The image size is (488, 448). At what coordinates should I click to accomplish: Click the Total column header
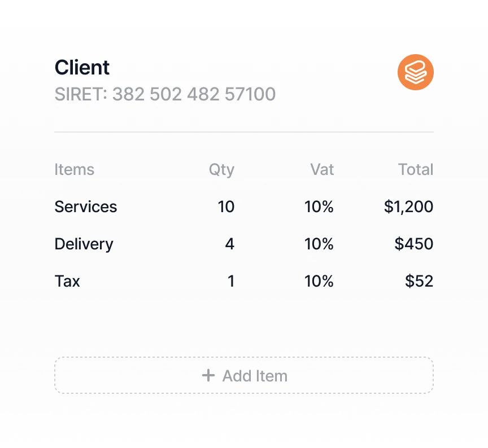[x=415, y=169]
